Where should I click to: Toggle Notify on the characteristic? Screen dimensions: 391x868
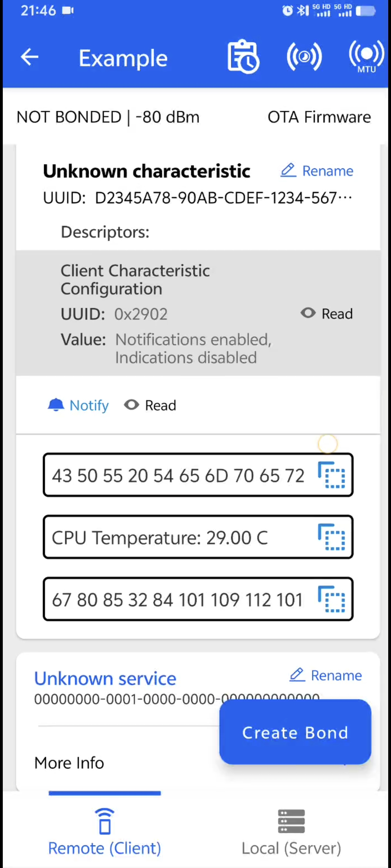78,405
